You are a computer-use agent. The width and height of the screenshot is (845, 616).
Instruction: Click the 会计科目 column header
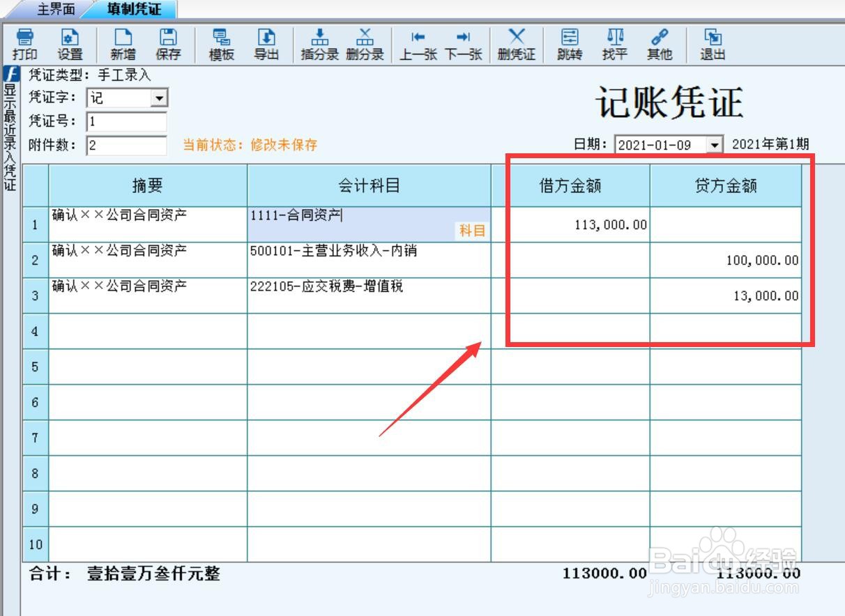(x=370, y=185)
